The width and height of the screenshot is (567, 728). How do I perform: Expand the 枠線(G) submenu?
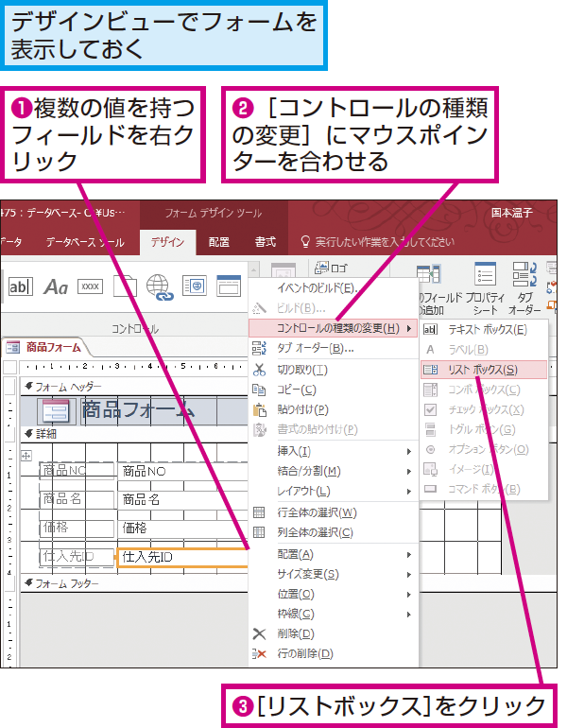334,615
